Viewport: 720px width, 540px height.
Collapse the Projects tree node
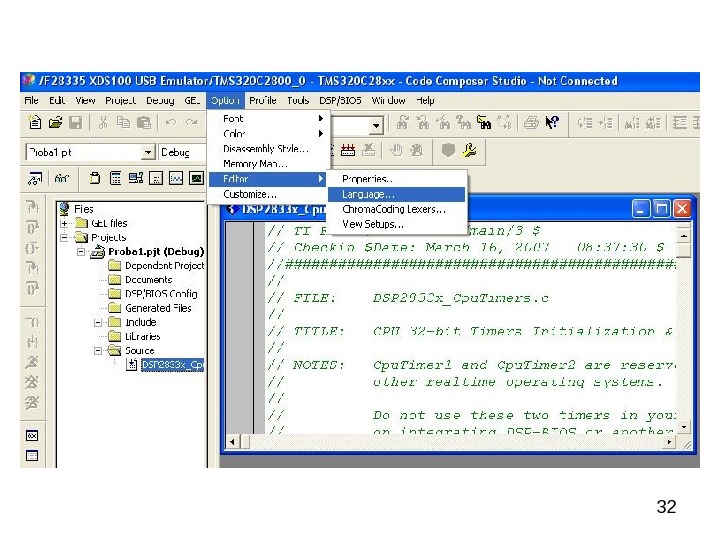coord(64,238)
